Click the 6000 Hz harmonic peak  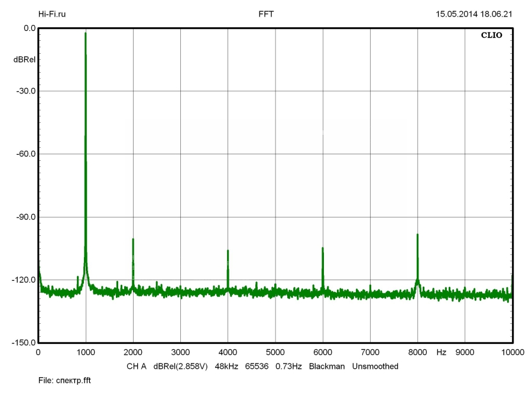tap(323, 249)
